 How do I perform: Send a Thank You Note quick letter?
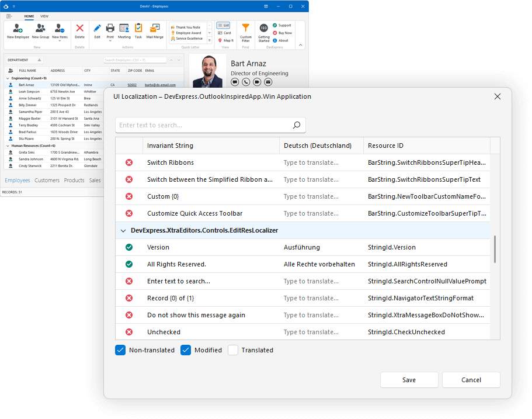tap(188, 27)
